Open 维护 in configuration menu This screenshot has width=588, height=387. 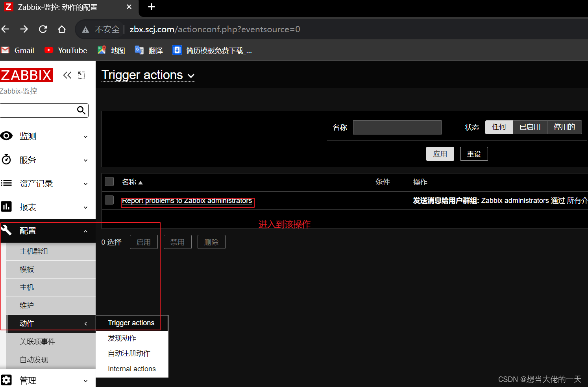click(x=51, y=306)
